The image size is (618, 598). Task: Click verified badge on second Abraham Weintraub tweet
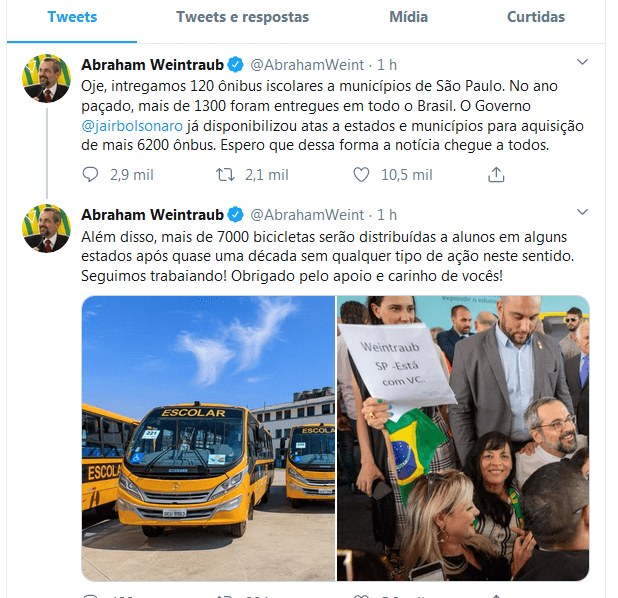236,214
